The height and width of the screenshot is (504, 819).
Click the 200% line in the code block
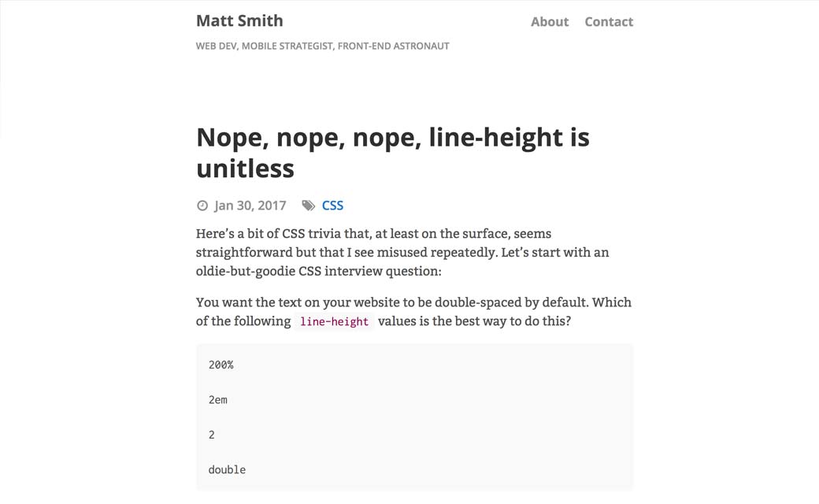221,365
